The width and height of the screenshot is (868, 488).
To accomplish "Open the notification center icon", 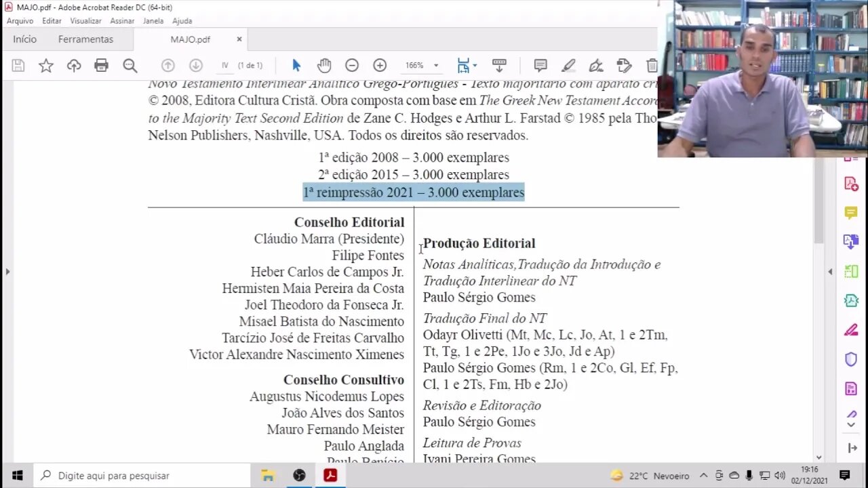I will 844,475.
